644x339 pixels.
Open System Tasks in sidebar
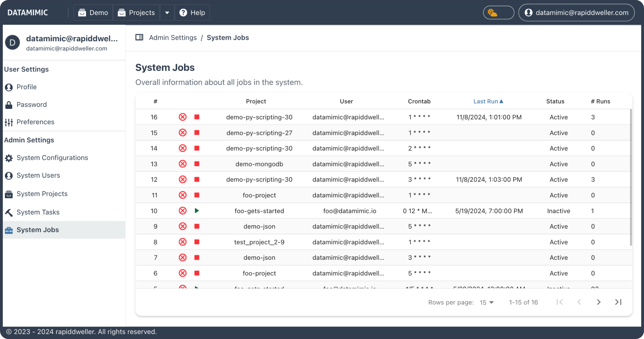[38, 212]
